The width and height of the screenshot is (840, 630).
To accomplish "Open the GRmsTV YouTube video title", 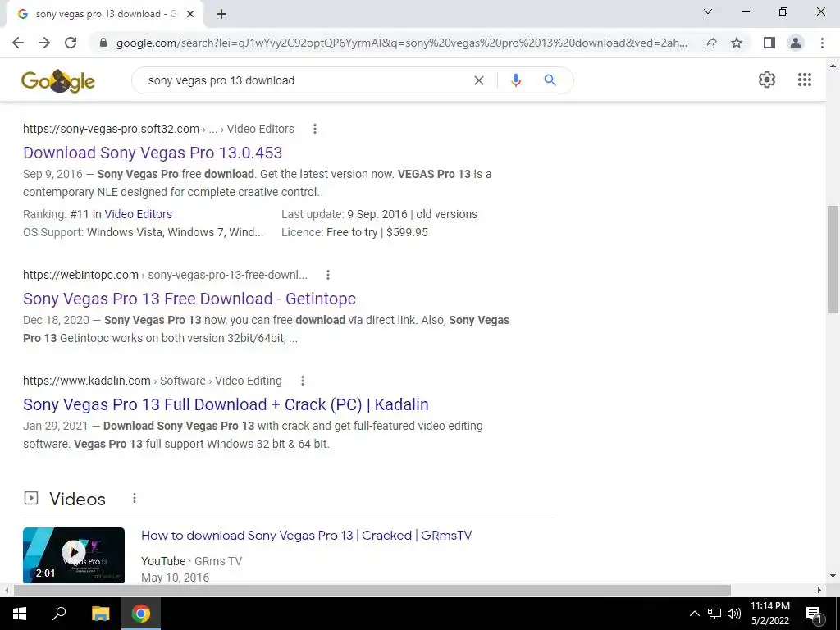I will (x=307, y=535).
